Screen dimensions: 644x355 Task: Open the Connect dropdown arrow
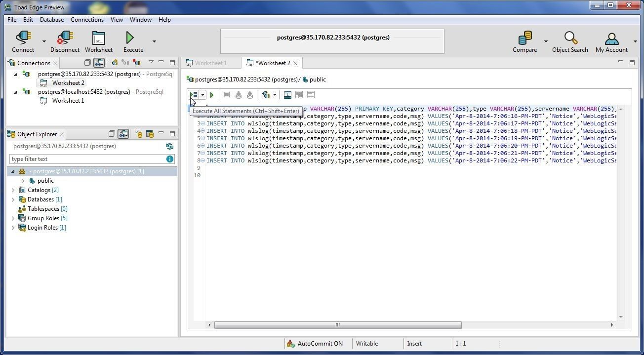pyautogui.click(x=44, y=41)
